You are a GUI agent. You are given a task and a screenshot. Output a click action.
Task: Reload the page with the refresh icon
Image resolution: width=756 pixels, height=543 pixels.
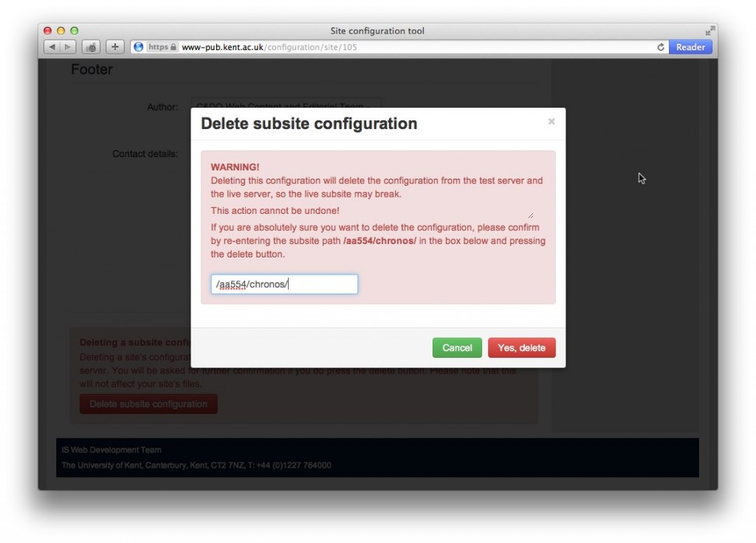pyautogui.click(x=661, y=47)
